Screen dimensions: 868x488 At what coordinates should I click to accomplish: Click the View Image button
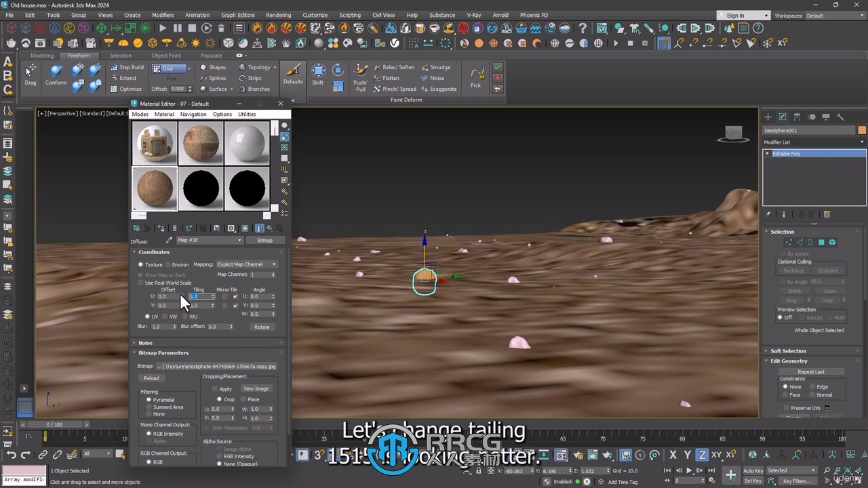click(256, 389)
